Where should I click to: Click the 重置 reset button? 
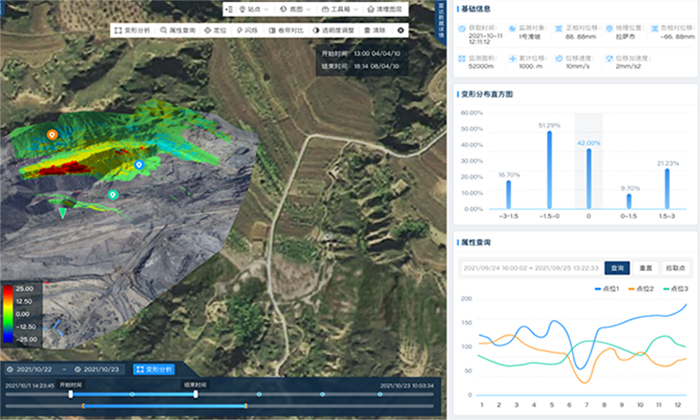646,268
